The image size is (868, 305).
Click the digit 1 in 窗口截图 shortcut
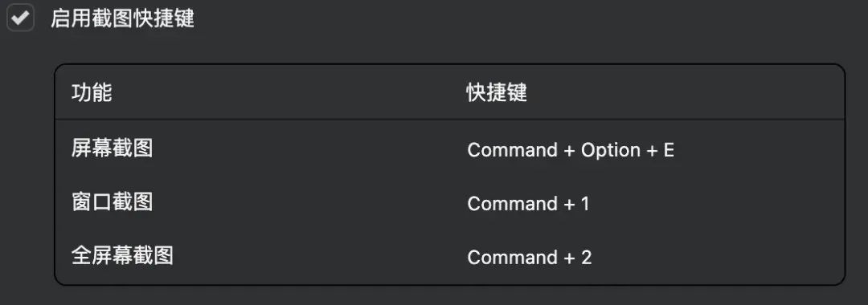[585, 204]
